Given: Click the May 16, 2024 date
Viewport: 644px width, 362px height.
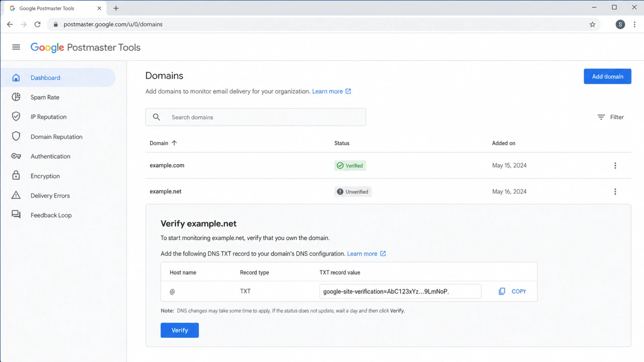Looking at the screenshot, I should (x=509, y=192).
